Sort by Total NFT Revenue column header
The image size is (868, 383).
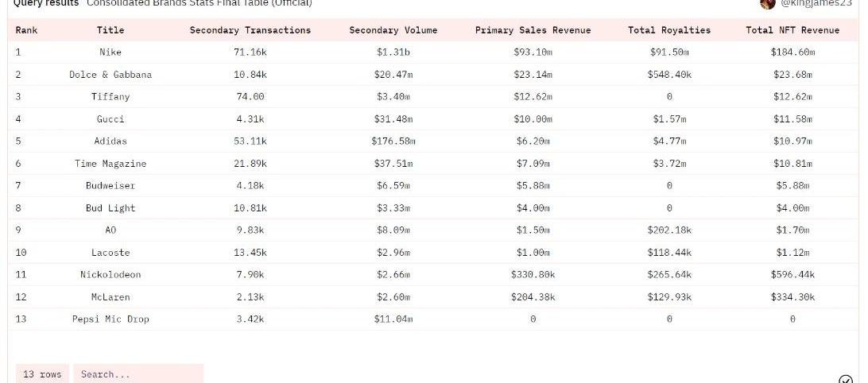click(792, 30)
